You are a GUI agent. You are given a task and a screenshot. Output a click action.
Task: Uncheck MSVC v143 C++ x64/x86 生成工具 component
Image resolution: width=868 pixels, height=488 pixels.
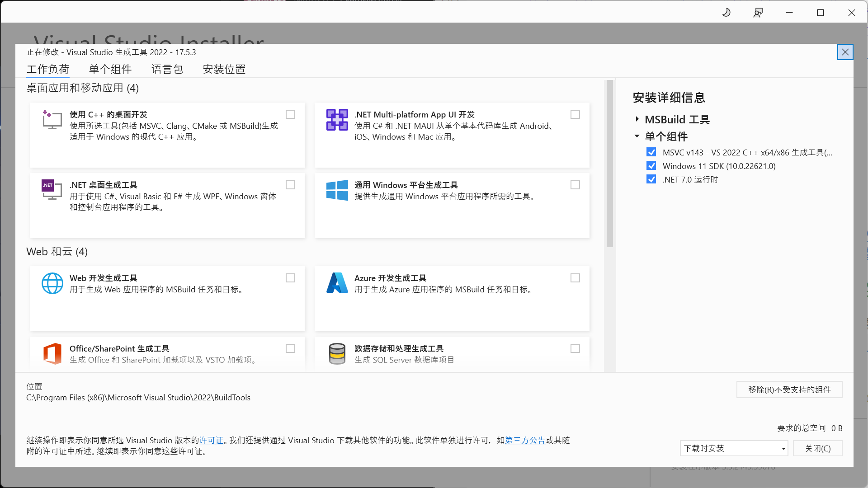pos(651,152)
